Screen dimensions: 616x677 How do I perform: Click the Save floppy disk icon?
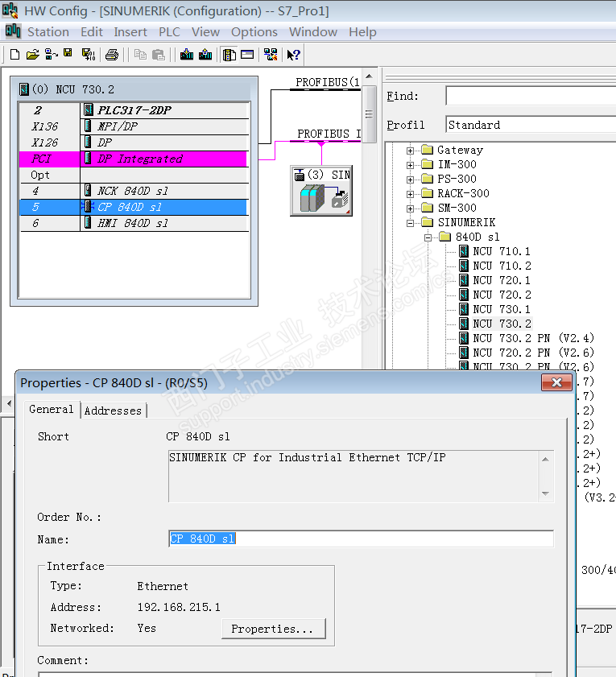[68, 54]
